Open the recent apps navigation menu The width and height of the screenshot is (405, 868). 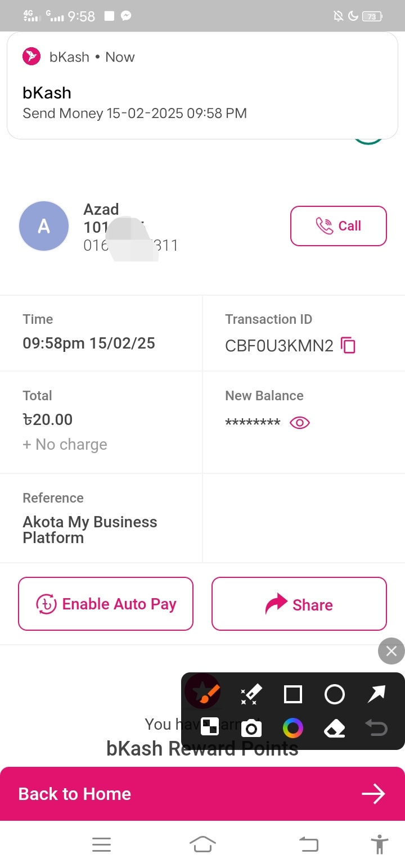pyautogui.click(x=101, y=844)
